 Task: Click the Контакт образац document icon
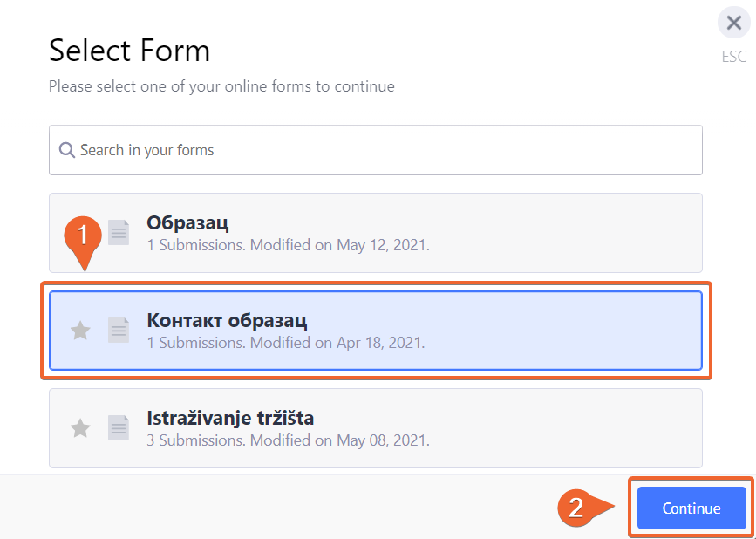[119, 330]
